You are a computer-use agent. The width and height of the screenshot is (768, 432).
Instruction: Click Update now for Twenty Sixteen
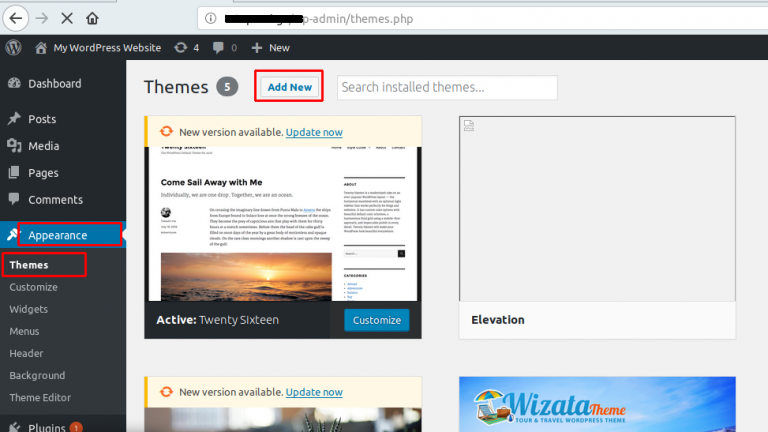[x=314, y=132]
